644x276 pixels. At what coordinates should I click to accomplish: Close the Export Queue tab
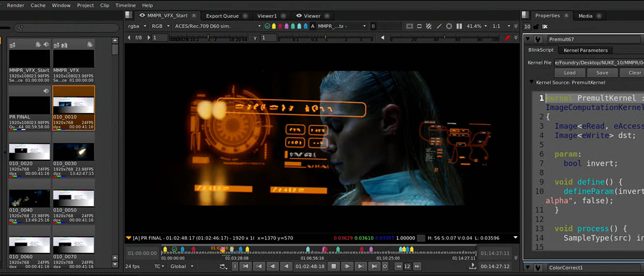click(x=245, y=16)
